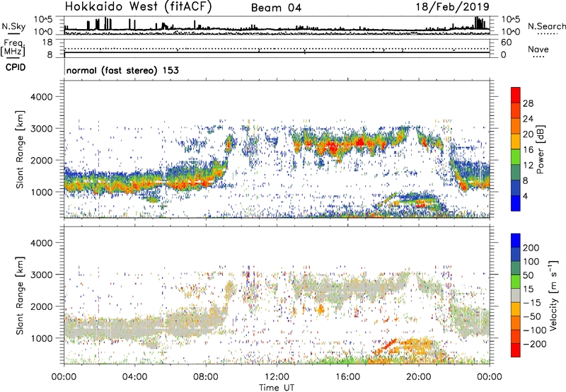566x392 pixels.
Task: Click the 'Slant Range [km]' label of power panel
Action: coord(20,149)
